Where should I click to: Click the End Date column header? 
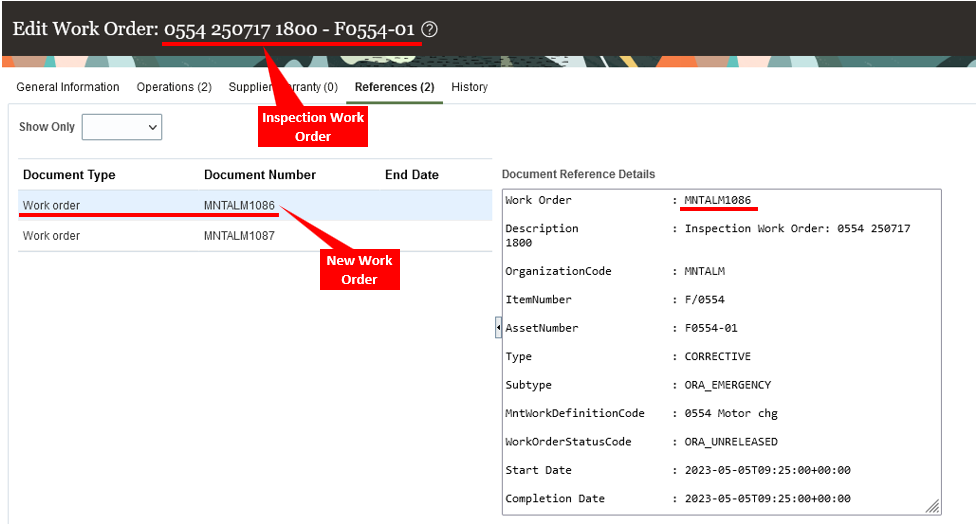pos(412,175)
